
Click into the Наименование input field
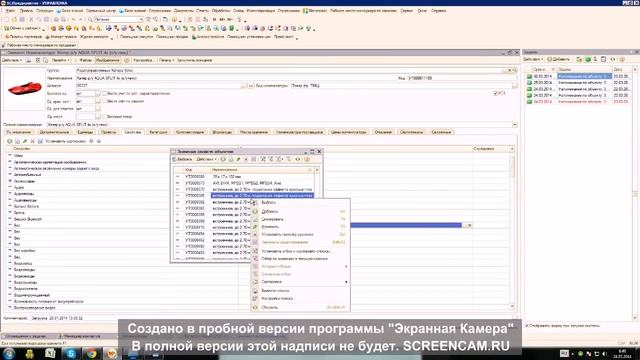coord(236,78)
